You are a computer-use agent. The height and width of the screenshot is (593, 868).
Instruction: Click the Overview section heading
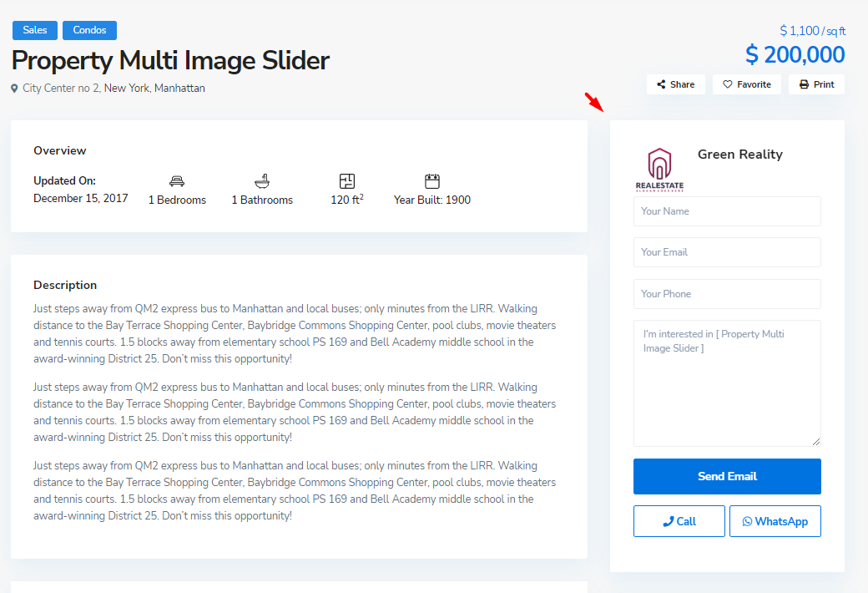(60, 150)
